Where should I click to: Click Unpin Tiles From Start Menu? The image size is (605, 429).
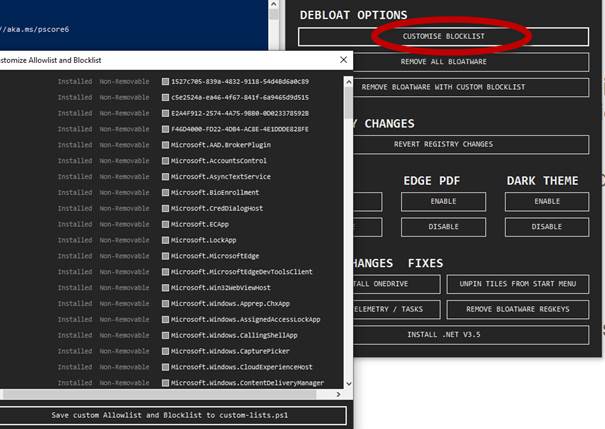(x=518, y=284)
